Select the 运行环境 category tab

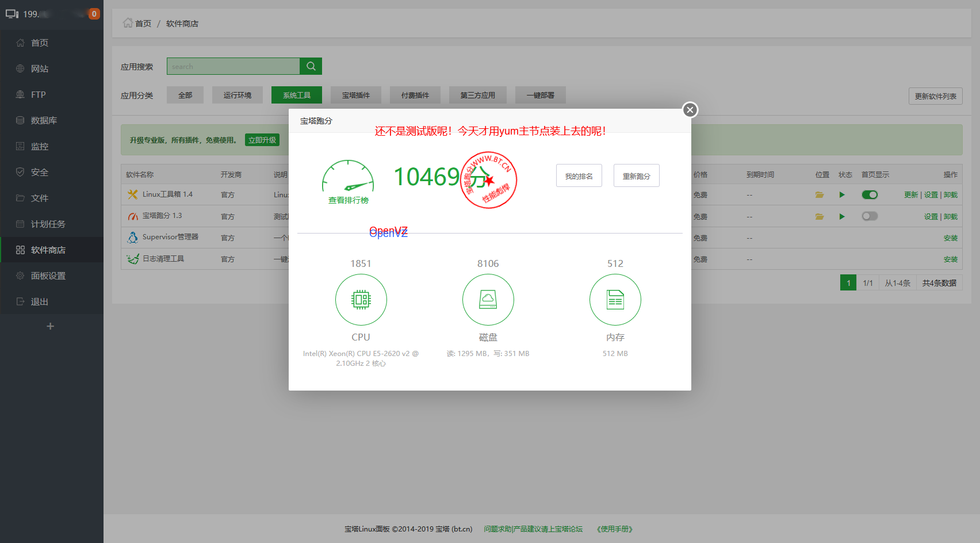(x=238, y=95)
